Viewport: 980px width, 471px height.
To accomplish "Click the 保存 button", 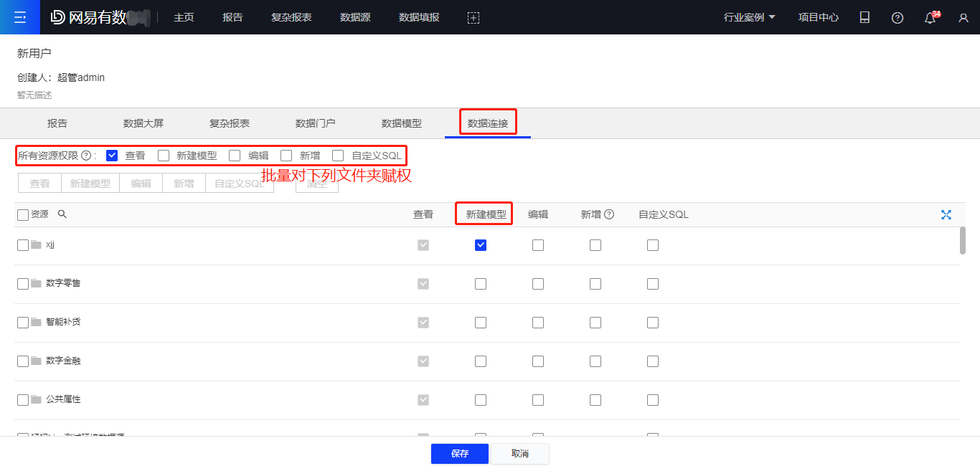I will tap(460, 454).
